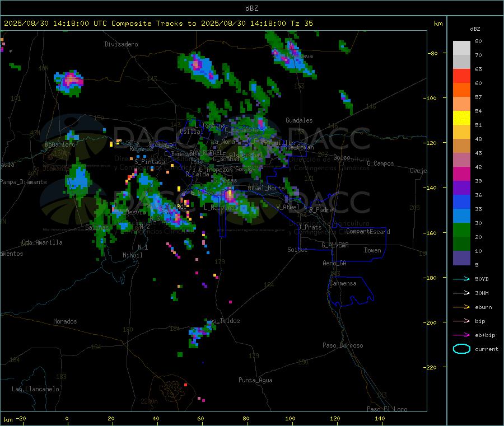Click the 50YD cyan arrow legend icon

tap(461, 279)
